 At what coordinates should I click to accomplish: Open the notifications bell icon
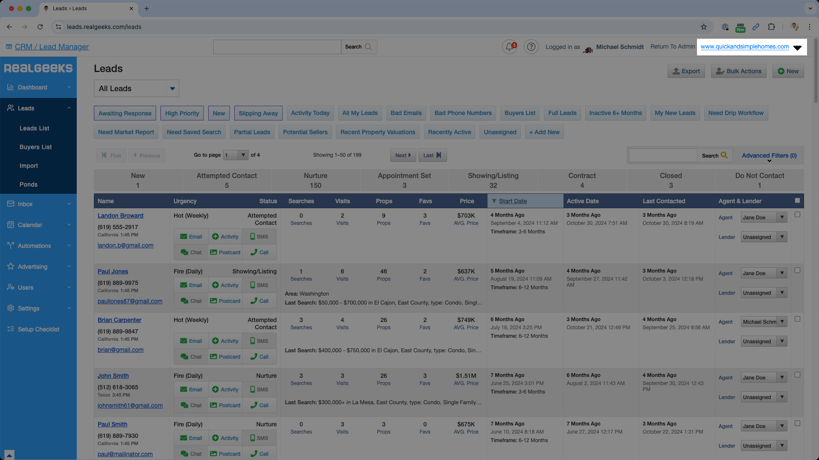[x=510, y=47]
